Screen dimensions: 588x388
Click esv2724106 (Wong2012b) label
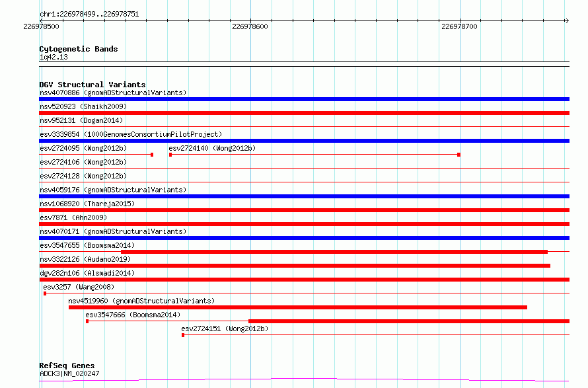[83, 162]
